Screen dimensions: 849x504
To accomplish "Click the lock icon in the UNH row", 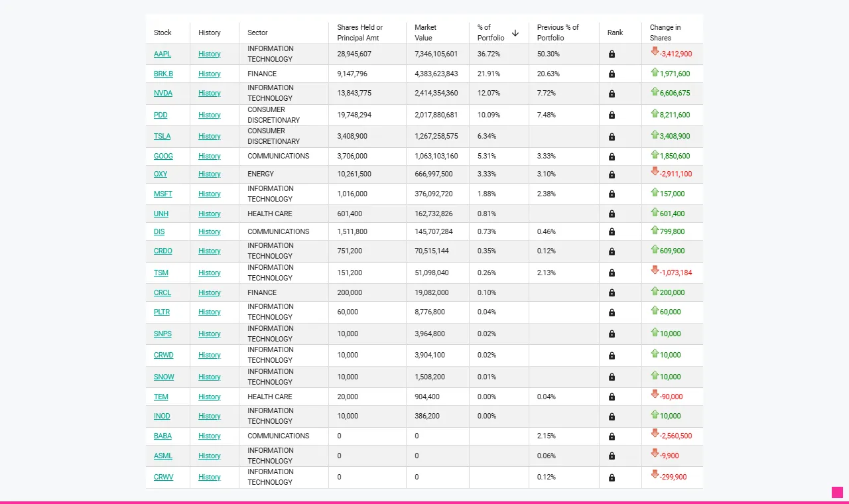I will click(612, 214).
